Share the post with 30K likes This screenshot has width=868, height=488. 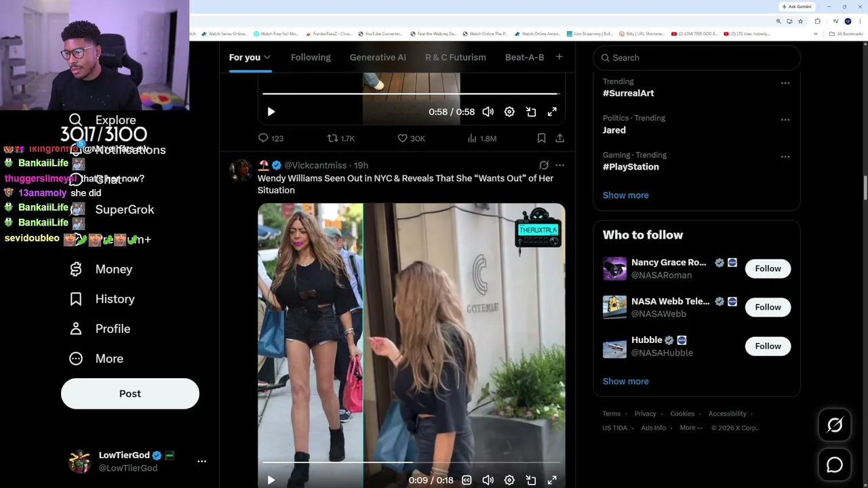pyautogui.click(x=559, y=138)
